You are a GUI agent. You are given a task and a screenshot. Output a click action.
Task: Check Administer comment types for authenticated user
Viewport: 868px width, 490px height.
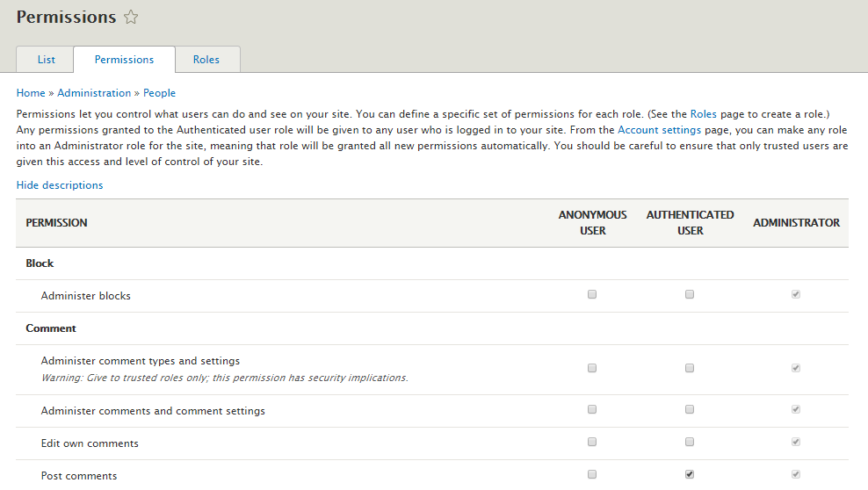pyautogui.click(x=690, y=368)
